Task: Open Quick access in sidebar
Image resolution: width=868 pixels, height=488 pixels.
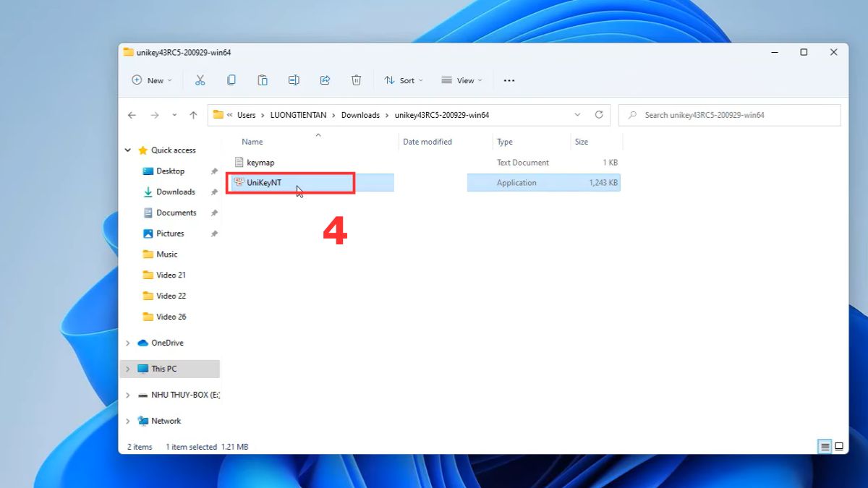Action: point(174,150)
